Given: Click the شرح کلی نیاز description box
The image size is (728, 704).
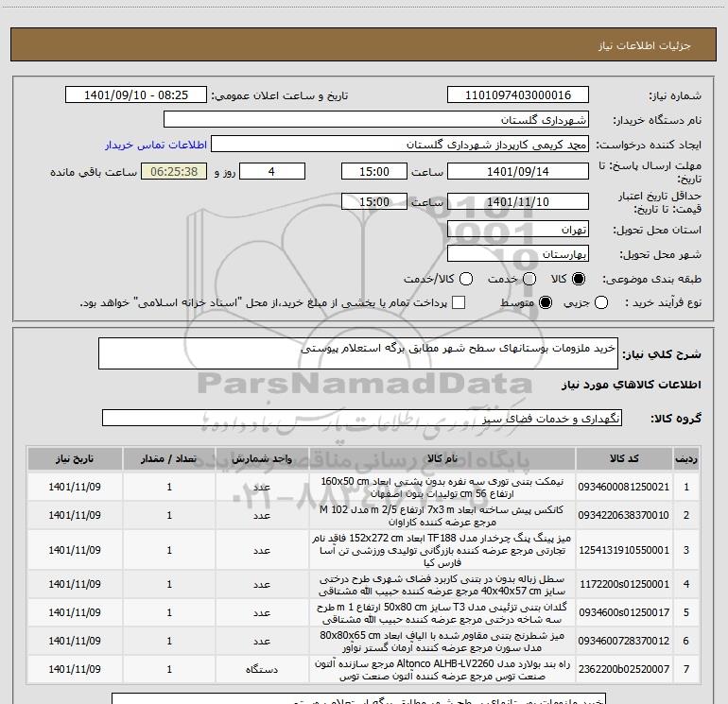Looking at the screenshot, I should point(358,353).
